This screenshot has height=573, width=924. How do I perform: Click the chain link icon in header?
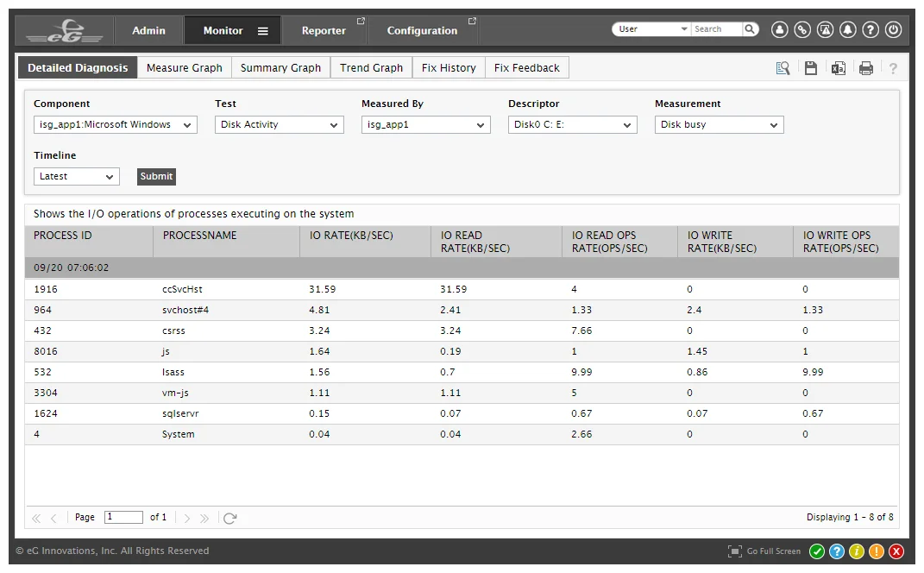pyautogui.click(x=802, y=29)
